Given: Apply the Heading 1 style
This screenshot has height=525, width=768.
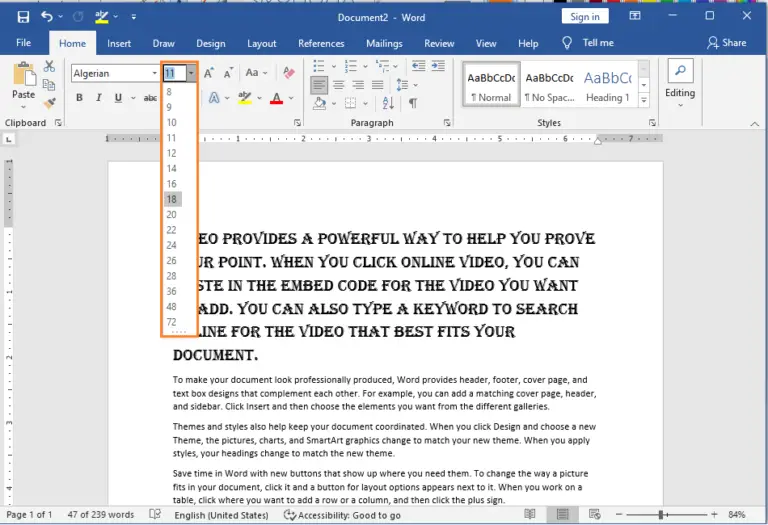Looking at the screenshot, I should click(x=608, y=84).
